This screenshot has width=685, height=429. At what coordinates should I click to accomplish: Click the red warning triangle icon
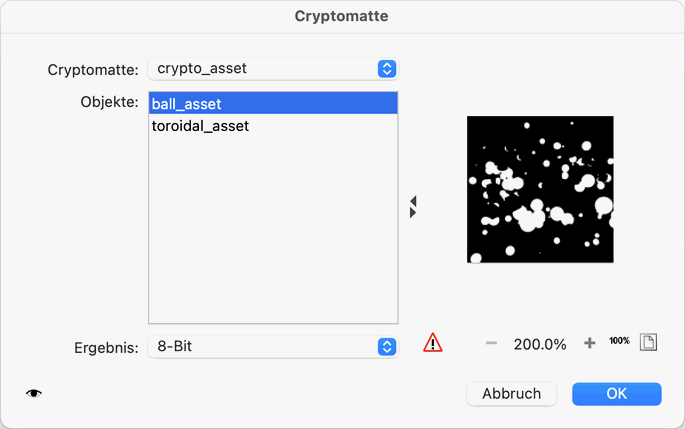[x=432, y=343]
